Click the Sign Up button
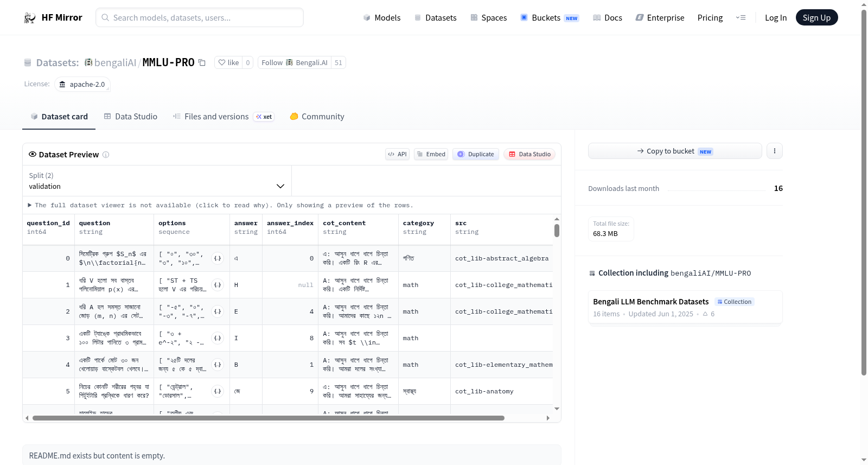 (x=816, y=18)
